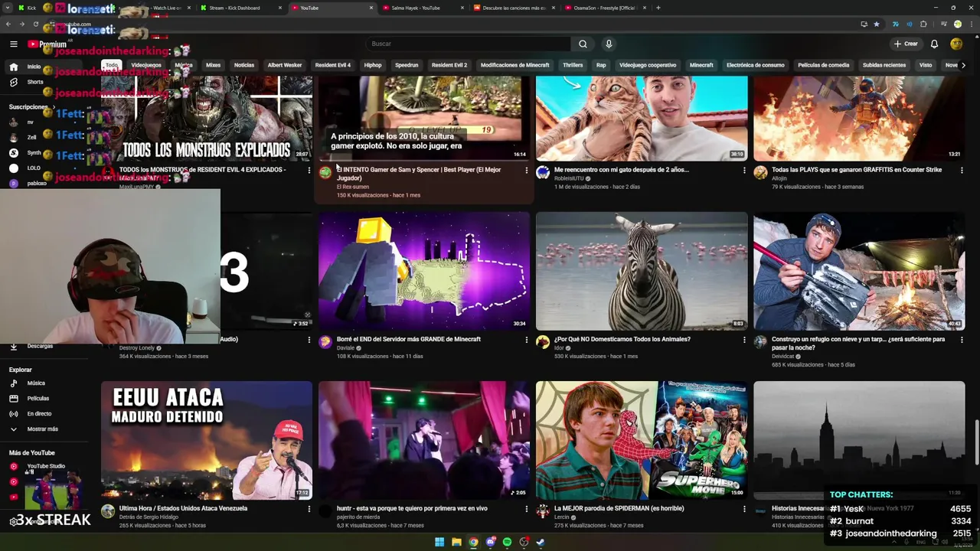
Task: Select the Mixes filter chip
Action: point(213,65)
